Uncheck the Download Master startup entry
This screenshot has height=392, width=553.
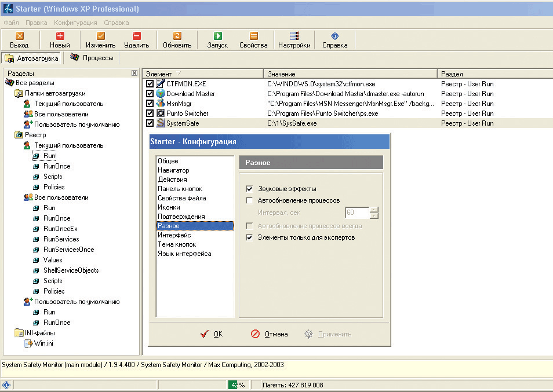click(x=150, y=94)
